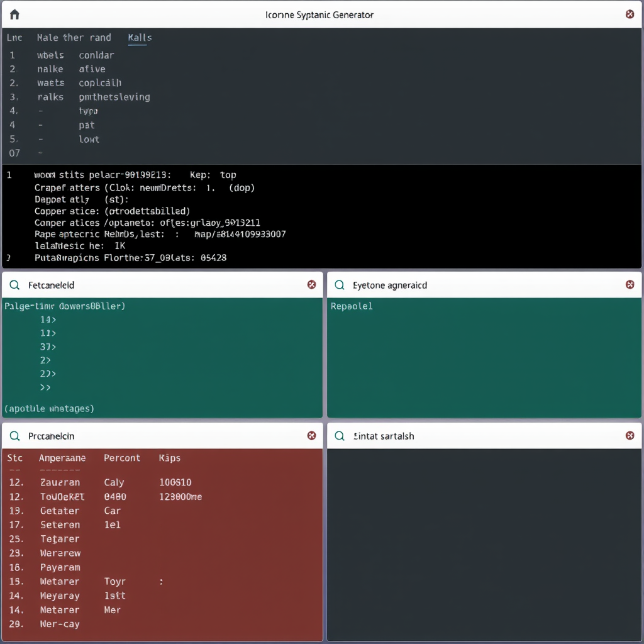Click search icon in Prcaneleicin panel

click(14, 436)
